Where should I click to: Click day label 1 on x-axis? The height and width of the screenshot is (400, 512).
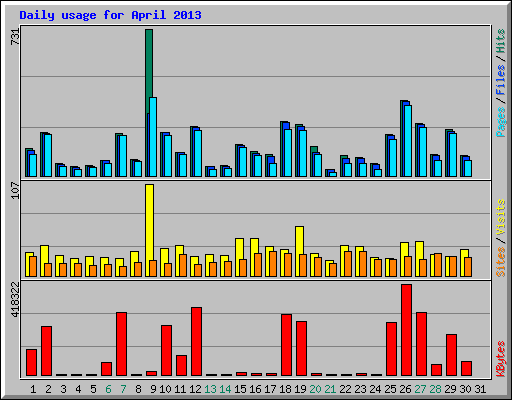pos(33,389)
